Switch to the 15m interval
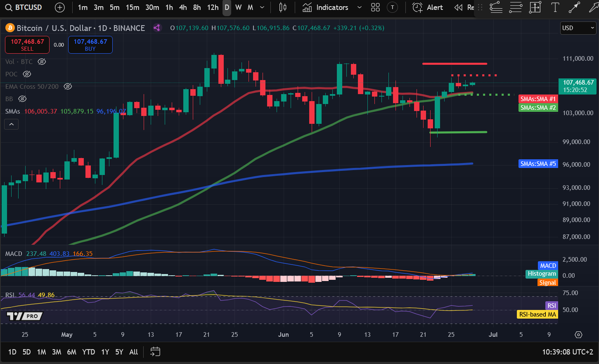The width and height of the screenshot is (599, 364). pyautogui.click(x=133, y=7)
